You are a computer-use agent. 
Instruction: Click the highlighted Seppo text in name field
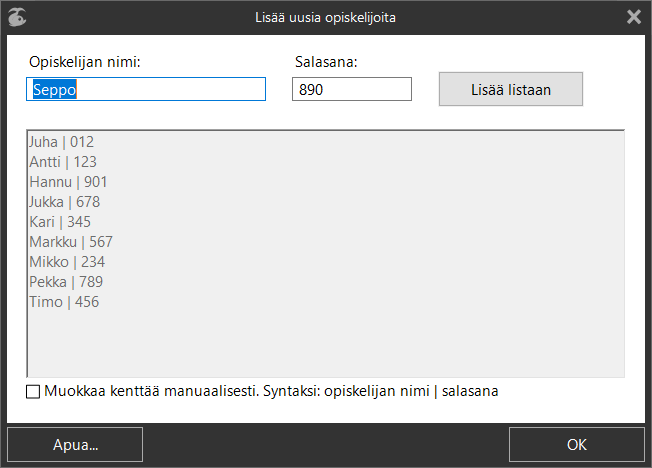click(54, 89)
